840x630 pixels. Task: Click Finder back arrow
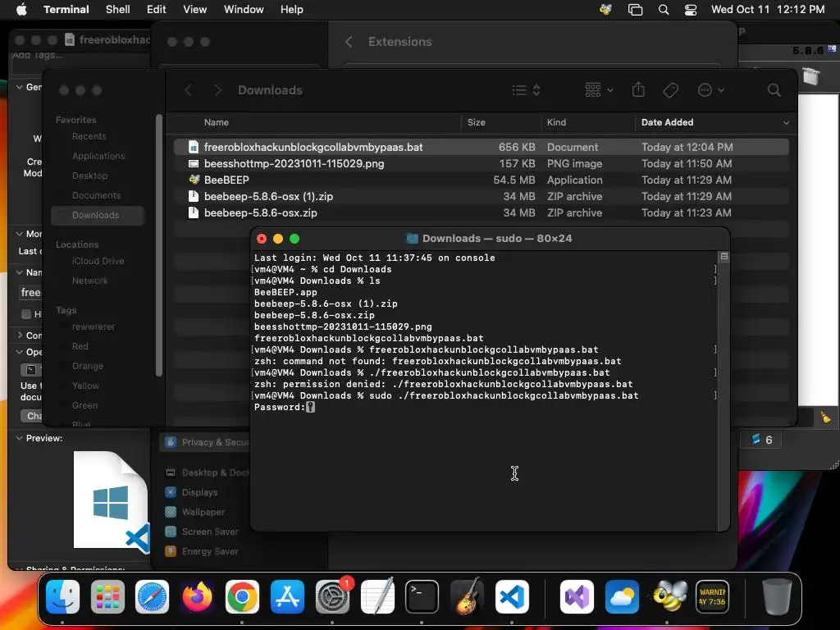click(x=188, y=90)
